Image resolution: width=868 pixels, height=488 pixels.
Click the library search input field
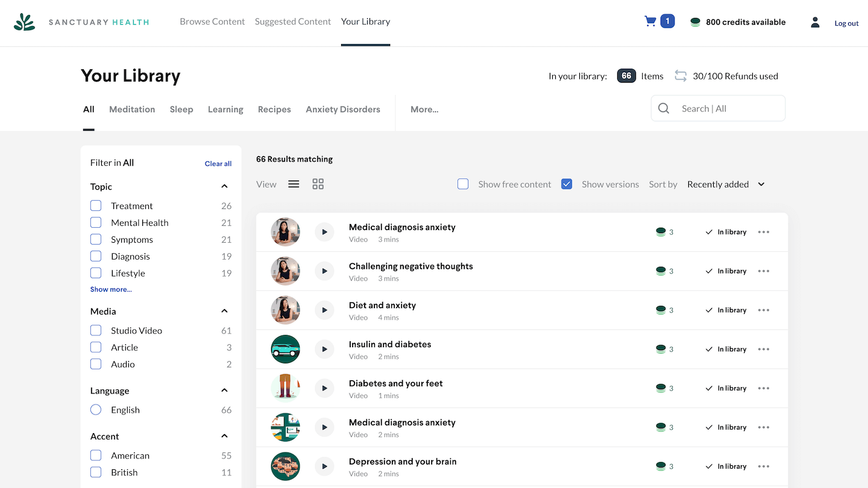728,109
